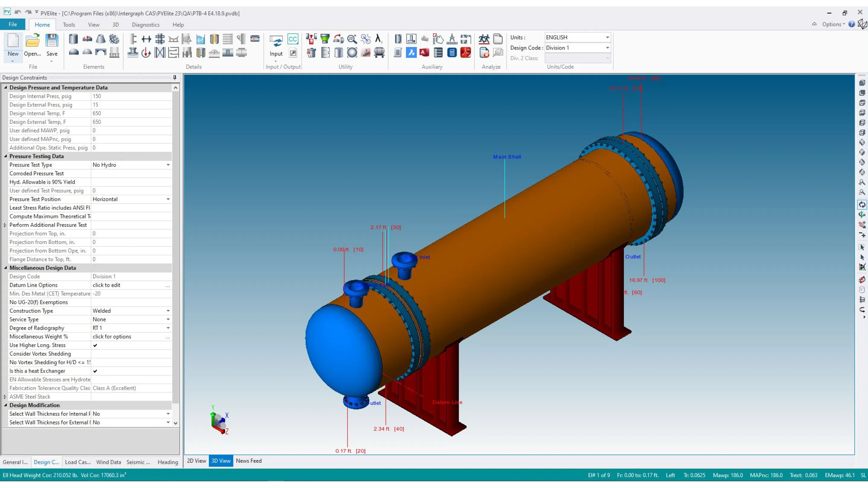
Task: Click the Design Internal Press value field
Action: pos(131,96)
